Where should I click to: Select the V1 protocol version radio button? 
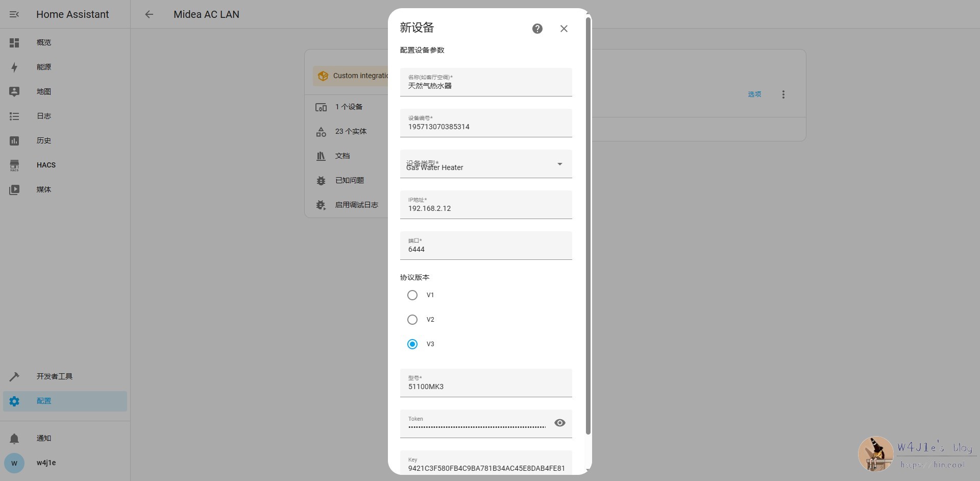[412, 295]
